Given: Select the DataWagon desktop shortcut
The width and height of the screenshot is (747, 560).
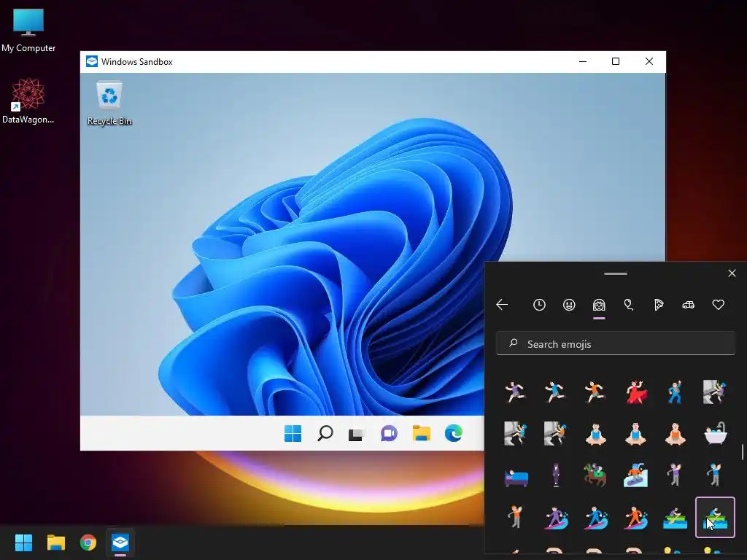Looking at the screenshot, I should point(28,101).
